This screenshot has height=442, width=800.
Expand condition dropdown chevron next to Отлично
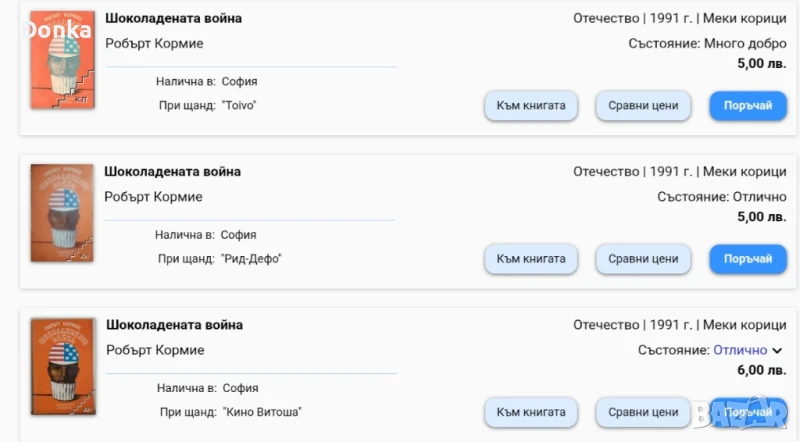(x=778, y=351)
